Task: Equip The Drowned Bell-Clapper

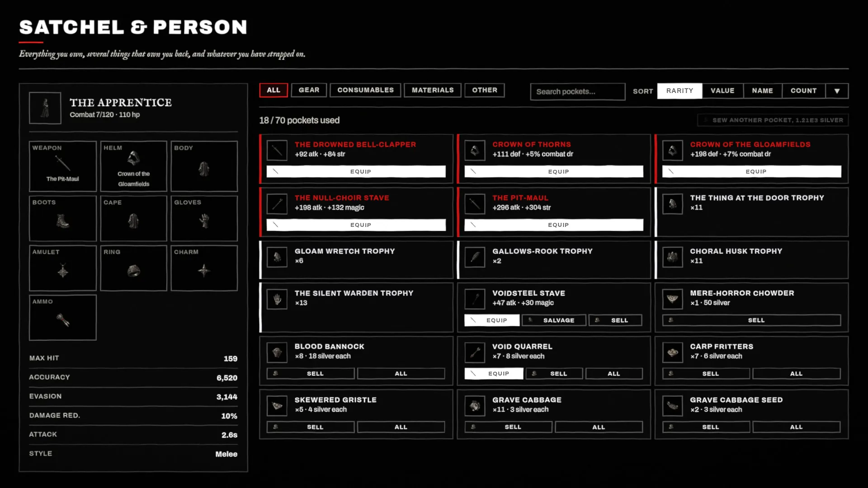Action: coord(356,172)
